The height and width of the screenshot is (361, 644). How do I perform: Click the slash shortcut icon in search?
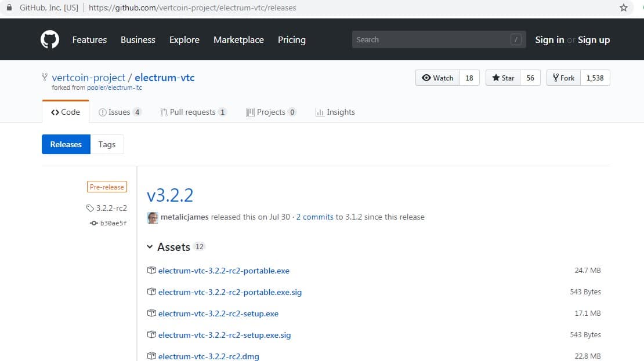(516, 39)
